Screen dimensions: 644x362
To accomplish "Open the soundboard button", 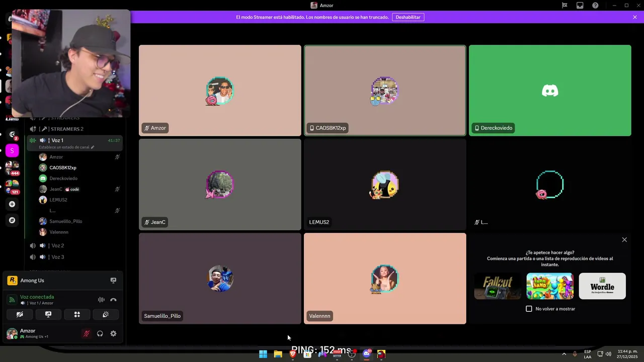I will coord(106,314).
